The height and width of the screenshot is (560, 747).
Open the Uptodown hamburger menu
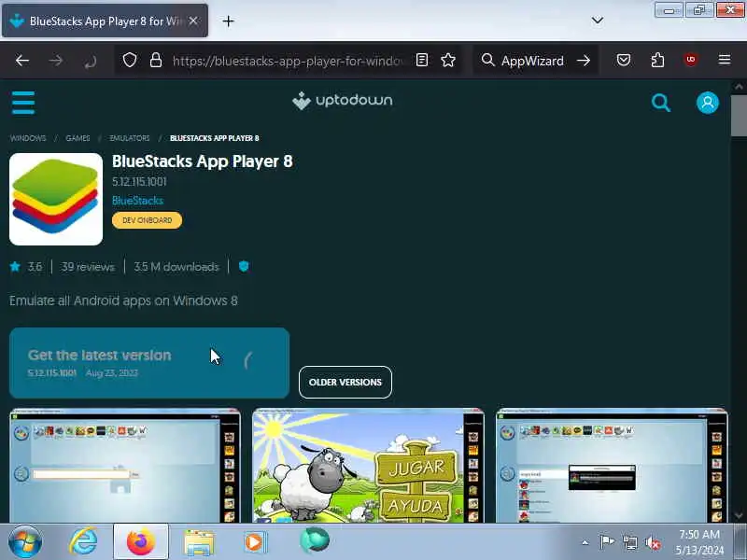[22, 103]
